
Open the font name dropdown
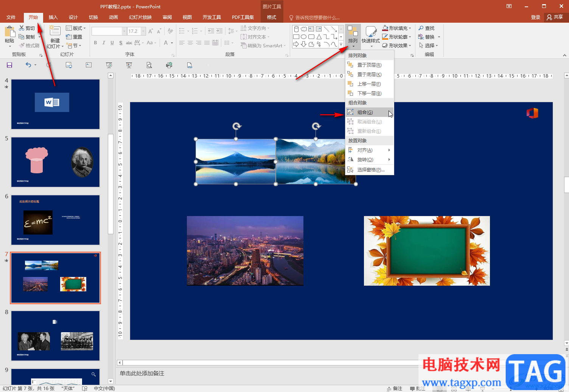[x=124, y=31]
